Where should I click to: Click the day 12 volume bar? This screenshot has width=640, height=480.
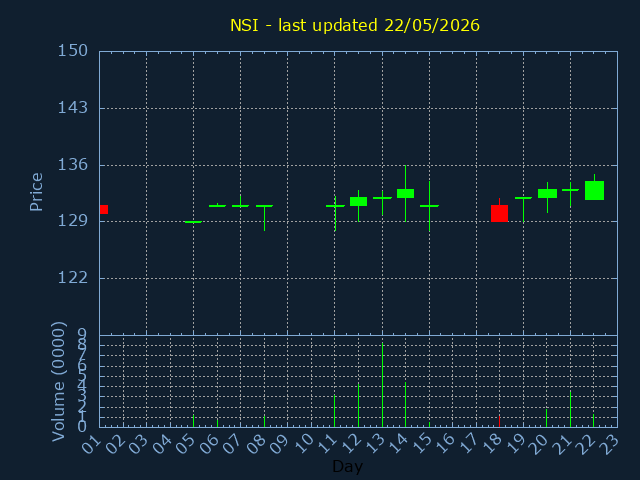click(358, 405)
